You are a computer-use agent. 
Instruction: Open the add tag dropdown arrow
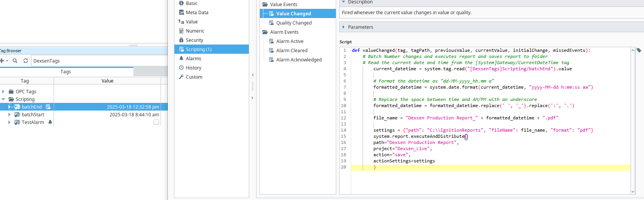tap(7, 61)
